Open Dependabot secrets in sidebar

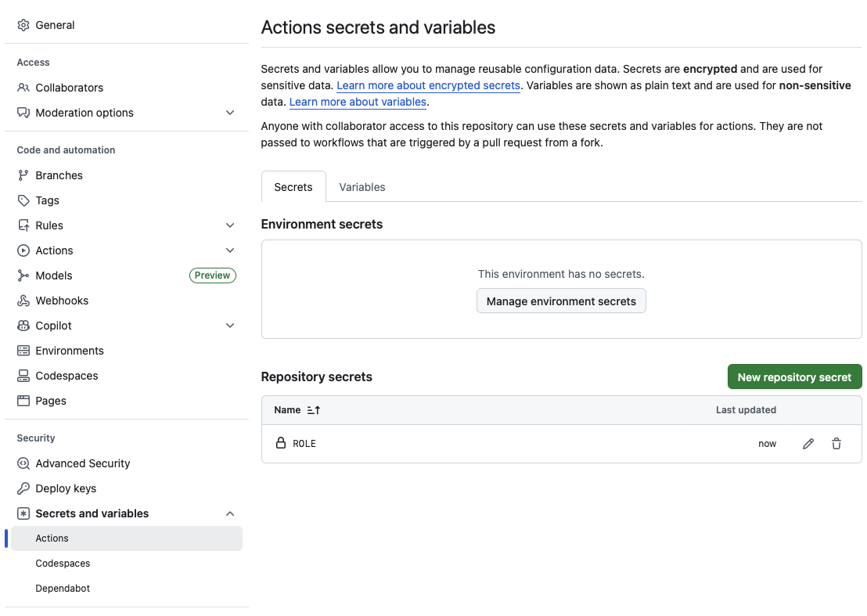click(x=63, y=589)
